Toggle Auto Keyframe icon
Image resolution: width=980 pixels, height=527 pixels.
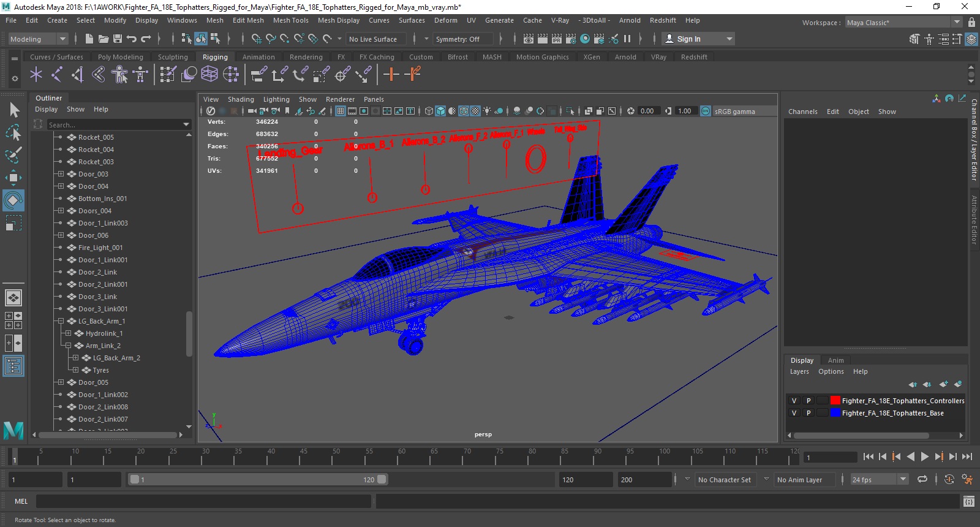949,479
